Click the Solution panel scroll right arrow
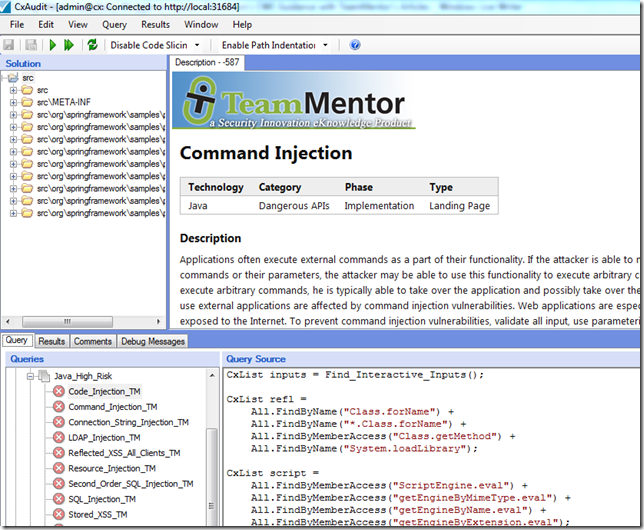 tap(159, 321)
